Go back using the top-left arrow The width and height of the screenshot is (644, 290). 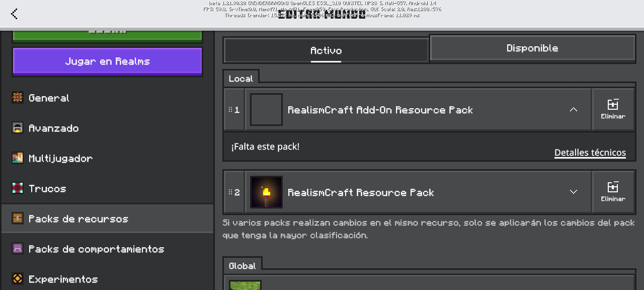14,14
